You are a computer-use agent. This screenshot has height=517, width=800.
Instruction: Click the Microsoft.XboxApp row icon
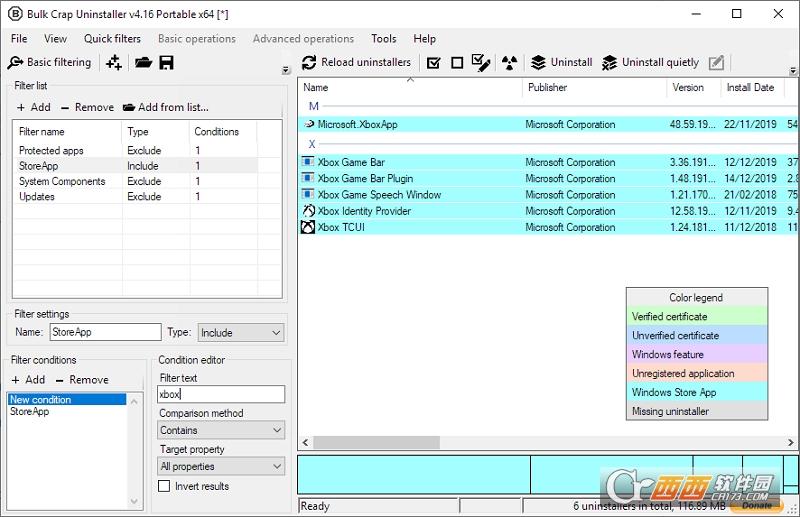309,124
